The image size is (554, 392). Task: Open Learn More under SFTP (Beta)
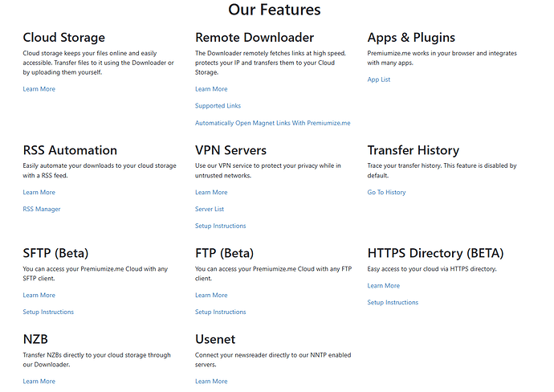tap(39, 295)
